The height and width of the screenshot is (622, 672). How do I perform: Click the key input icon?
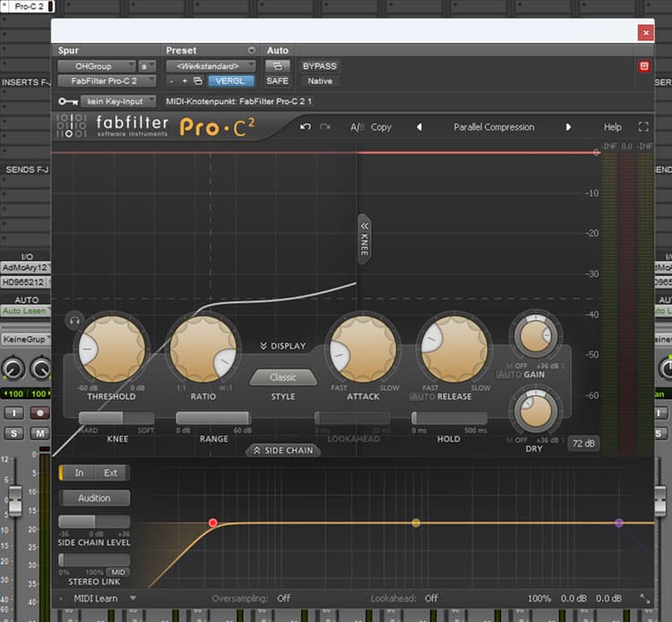coord(68,101)
